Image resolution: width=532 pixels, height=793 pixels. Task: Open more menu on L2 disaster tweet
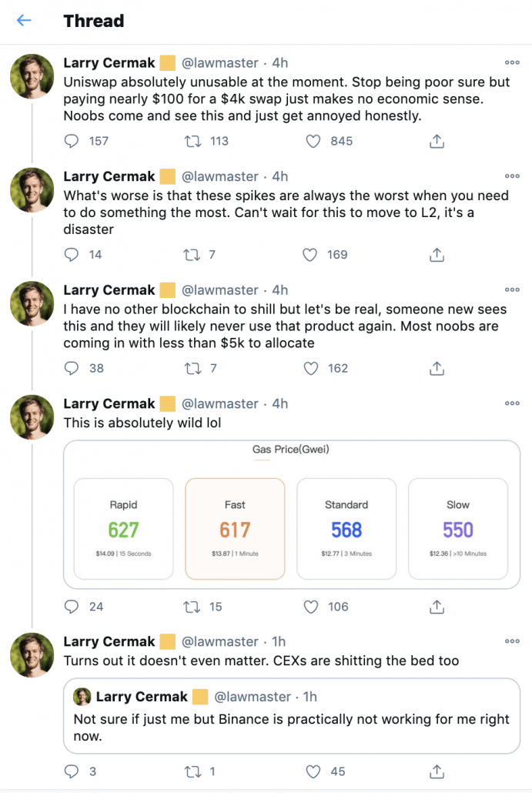(x=512, y=176)
